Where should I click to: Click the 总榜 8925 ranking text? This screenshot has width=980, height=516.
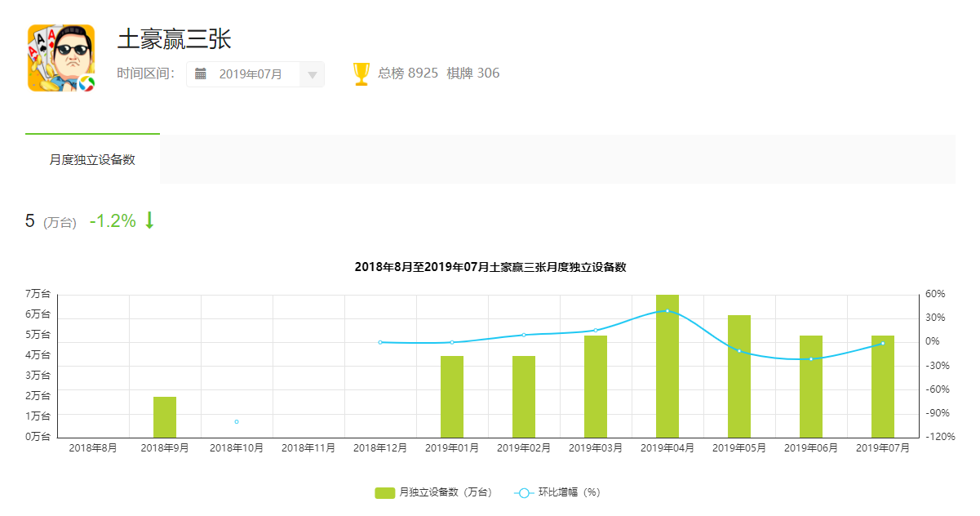click(408, 73)
